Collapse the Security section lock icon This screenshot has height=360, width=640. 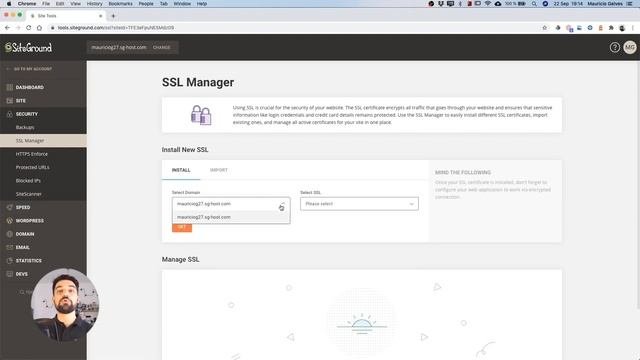10,114
